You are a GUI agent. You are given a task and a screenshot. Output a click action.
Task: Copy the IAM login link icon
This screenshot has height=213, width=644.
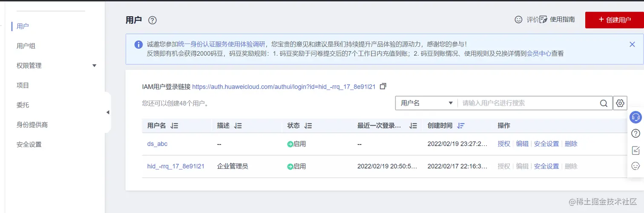tap(383, 86)
